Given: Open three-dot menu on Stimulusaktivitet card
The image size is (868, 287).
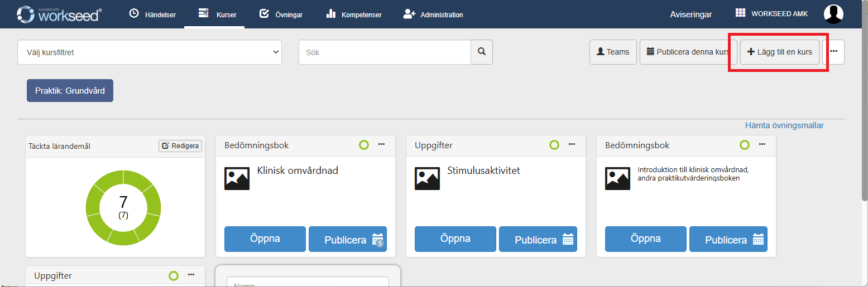Looking at the screenshot, I should click(572, 144).
